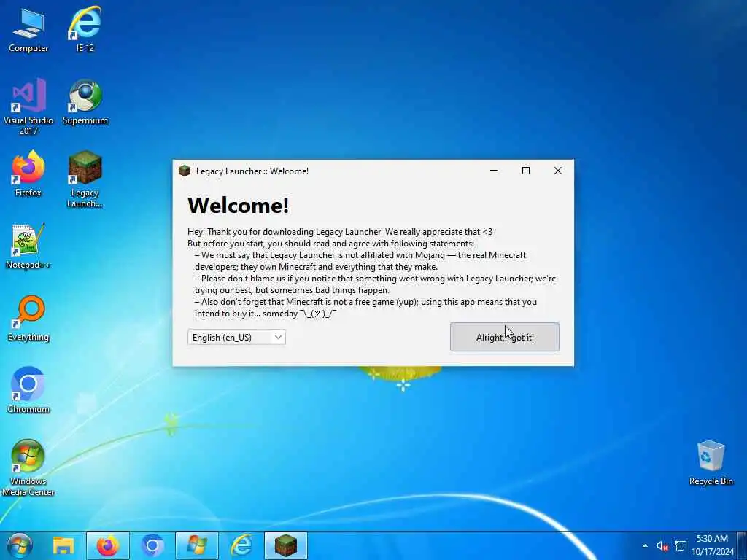Close the Legacy Launcher Welcome window
This screenshot has height=560, width=747.
tap(558, 171)
